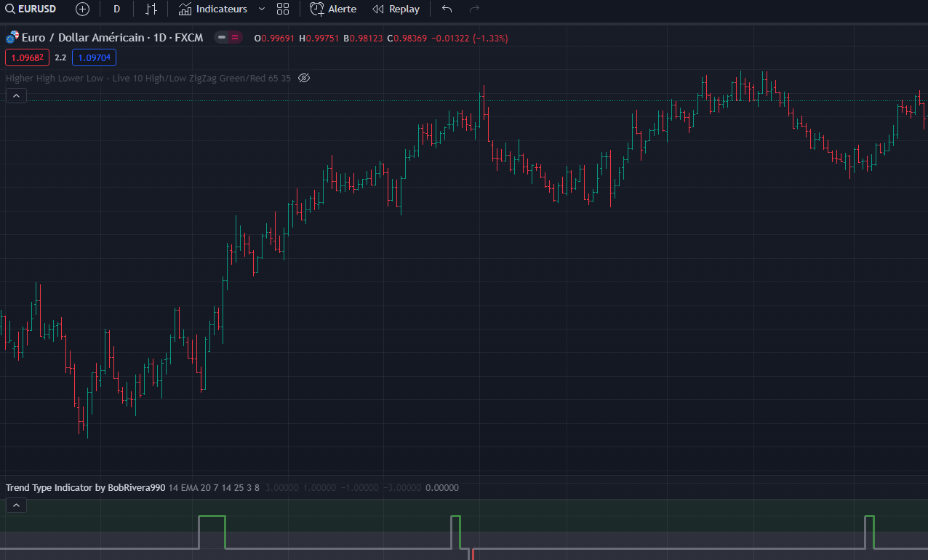Click the B0.98123 low value in legend
The height and width of the screenshot is (560, 928).
[x=363, y=38]
